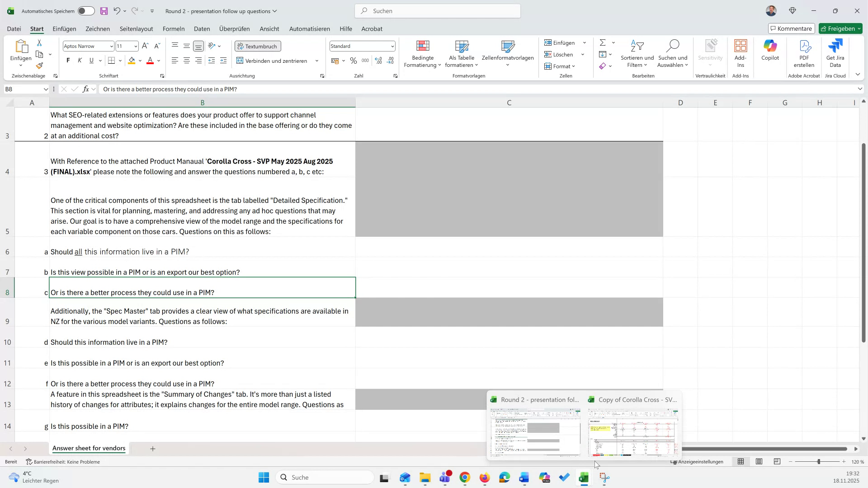Open the Daten ribbon tab
868x488 pixels.
click(202, 28)
